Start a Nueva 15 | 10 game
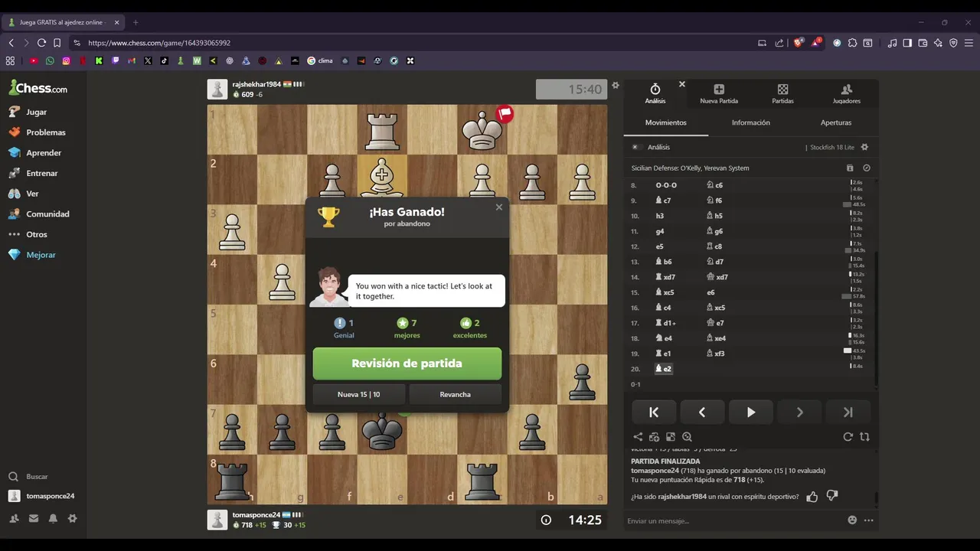This screenshot has height=551, width=980. (x=359, y=394)
